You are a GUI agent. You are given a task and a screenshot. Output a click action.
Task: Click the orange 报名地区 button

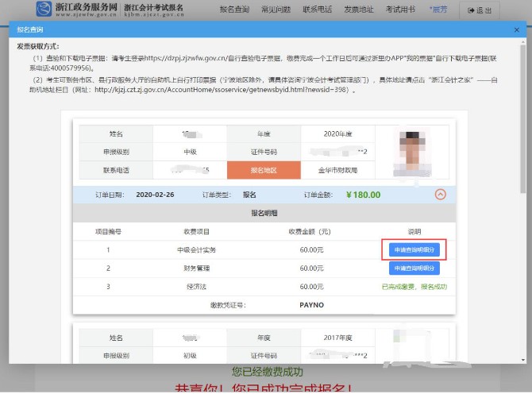(253, 170)
